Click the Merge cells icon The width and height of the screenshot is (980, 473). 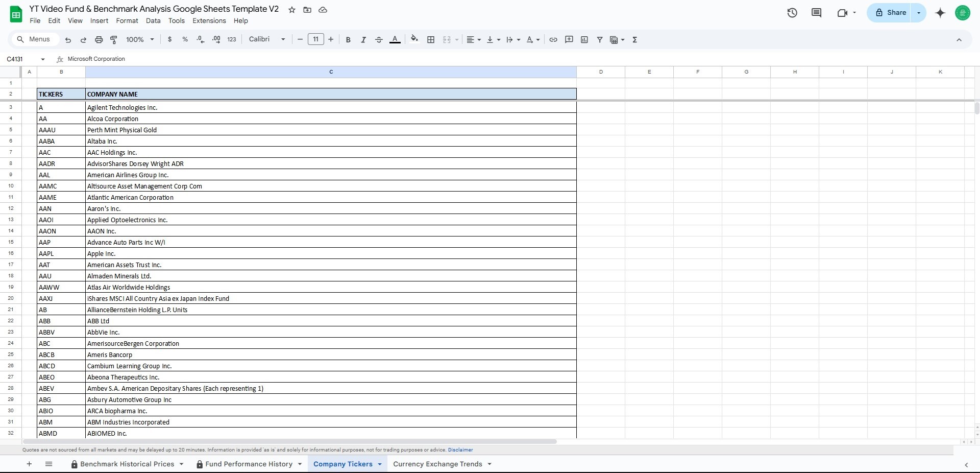(447, 40)
